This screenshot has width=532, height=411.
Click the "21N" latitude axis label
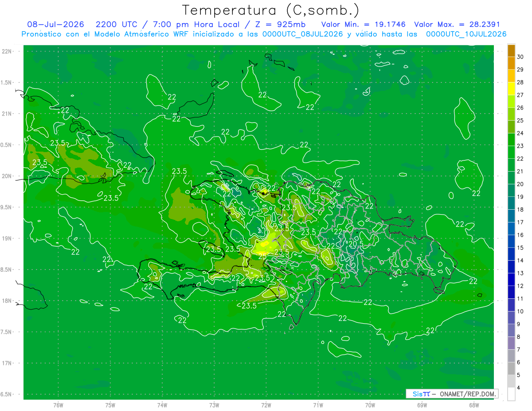point(8,114)
